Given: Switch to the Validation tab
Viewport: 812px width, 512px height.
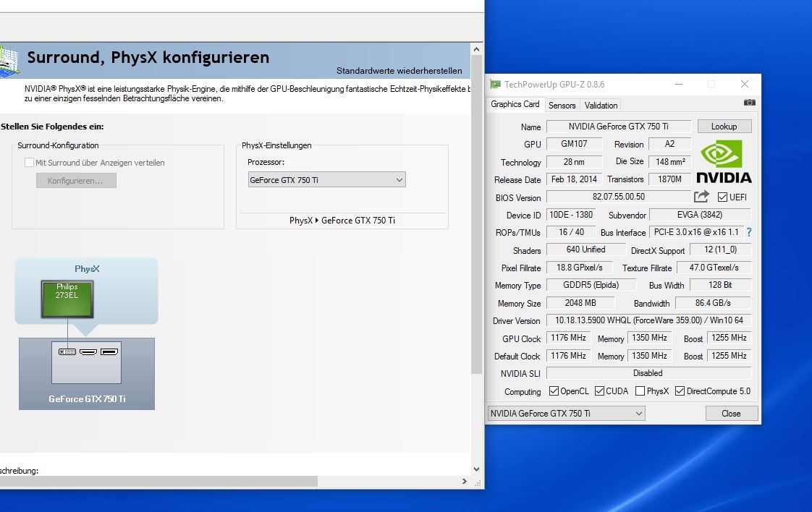Looking at the screenshot, I should tap(601, 105).
